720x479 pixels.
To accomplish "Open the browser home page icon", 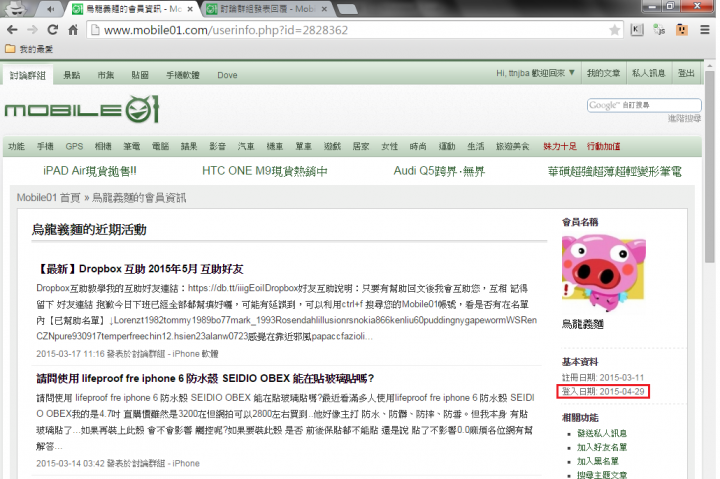I will [x=73, y=30].
